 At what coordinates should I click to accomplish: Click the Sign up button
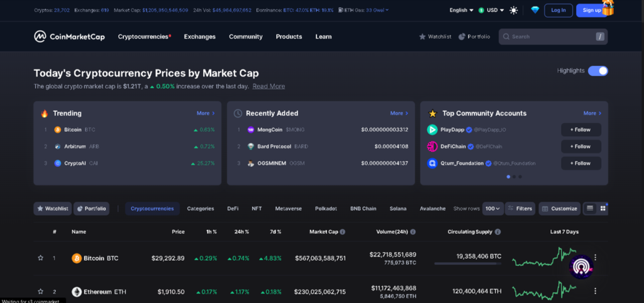coord(592,10)
